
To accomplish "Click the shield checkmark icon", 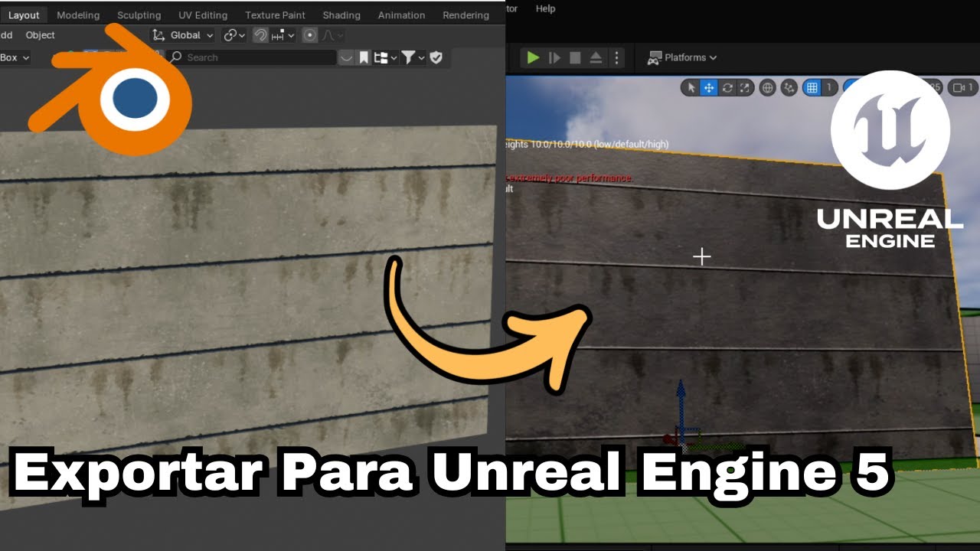I will point(436,57).
